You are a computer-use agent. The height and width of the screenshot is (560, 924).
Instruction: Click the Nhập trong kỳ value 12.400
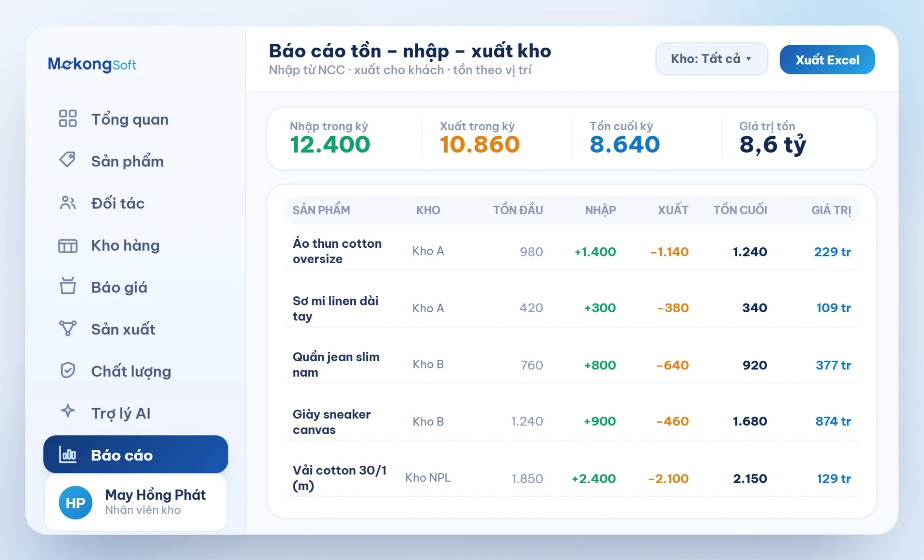pos(330,144)
